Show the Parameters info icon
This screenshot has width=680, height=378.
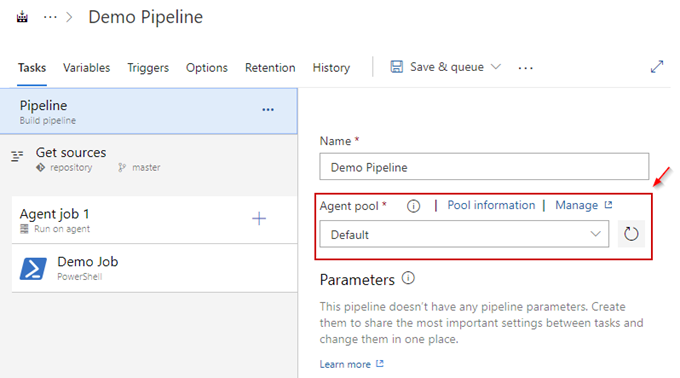(x=408, y=278)
